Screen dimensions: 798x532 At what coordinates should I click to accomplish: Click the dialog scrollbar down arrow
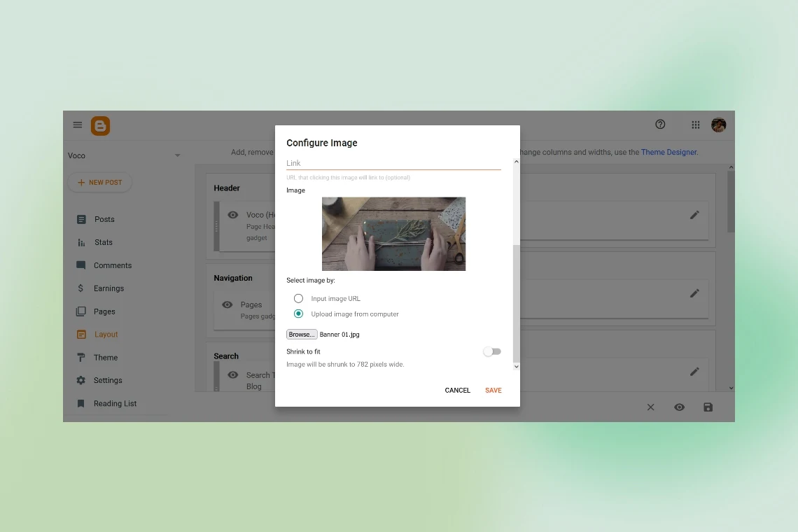[516, 366]
